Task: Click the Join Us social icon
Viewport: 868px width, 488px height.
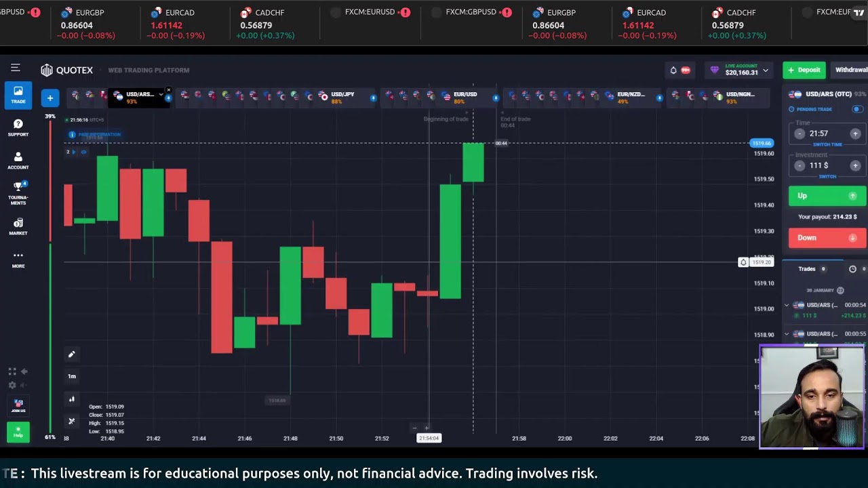Action: (x=18, y=405)
